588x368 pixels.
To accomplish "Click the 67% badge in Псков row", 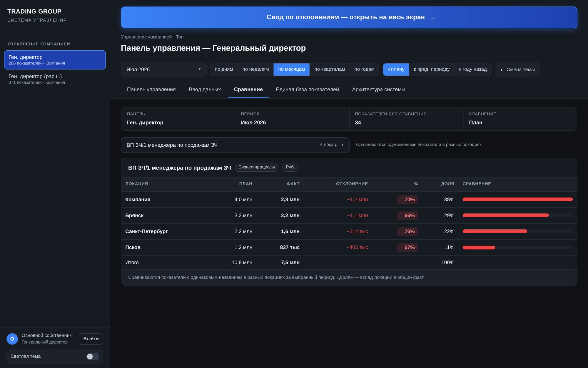I will pyautogui.click(x=407, y=248).
